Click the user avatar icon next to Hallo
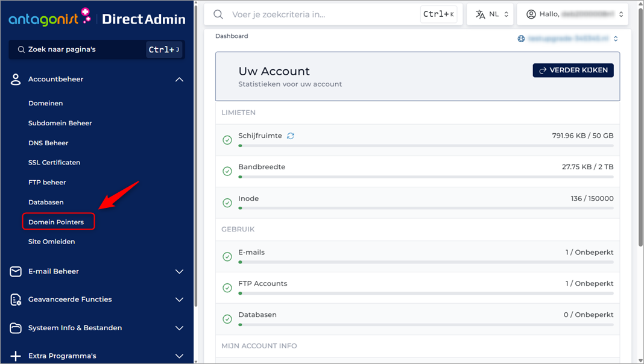This screenshot has width=644, height=364. pos(531,14)
